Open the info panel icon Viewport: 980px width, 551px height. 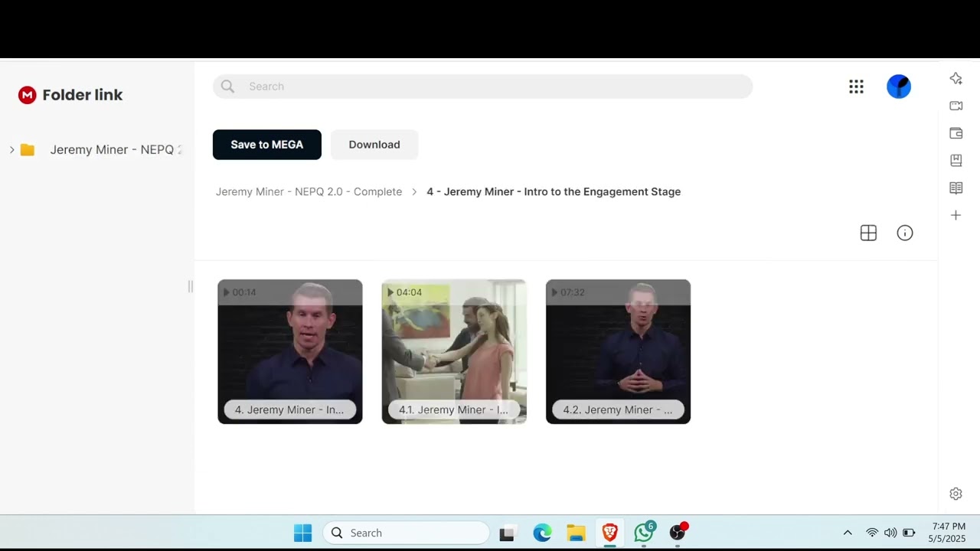pyautogui.click(x=905, y=233)
